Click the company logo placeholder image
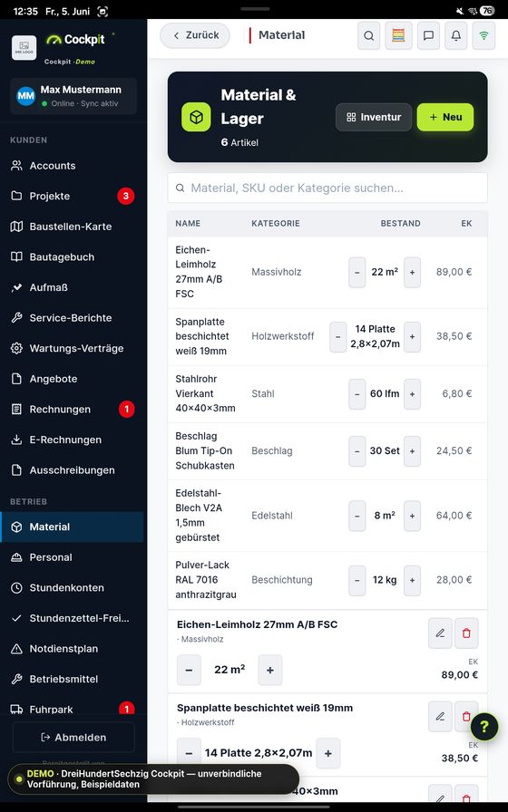Image resolution: width=508 pixels, height=812 pixels. click(x=24, y=48)
